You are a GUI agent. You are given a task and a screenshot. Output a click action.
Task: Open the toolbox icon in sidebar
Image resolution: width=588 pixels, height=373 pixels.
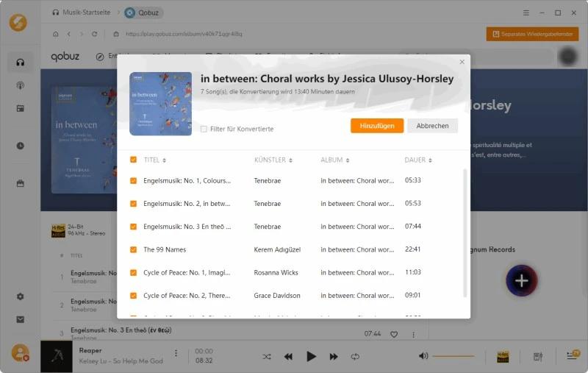pos(21,183)
